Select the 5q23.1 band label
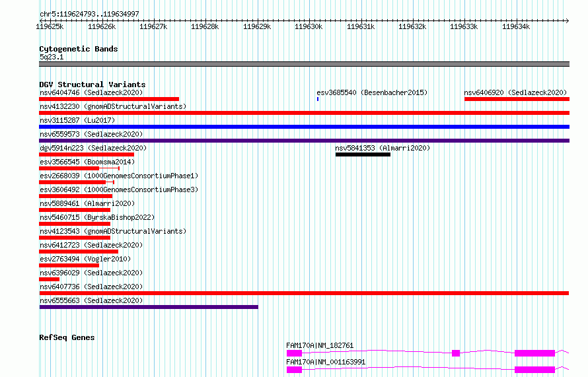588x377 pixels. point(52,57)
